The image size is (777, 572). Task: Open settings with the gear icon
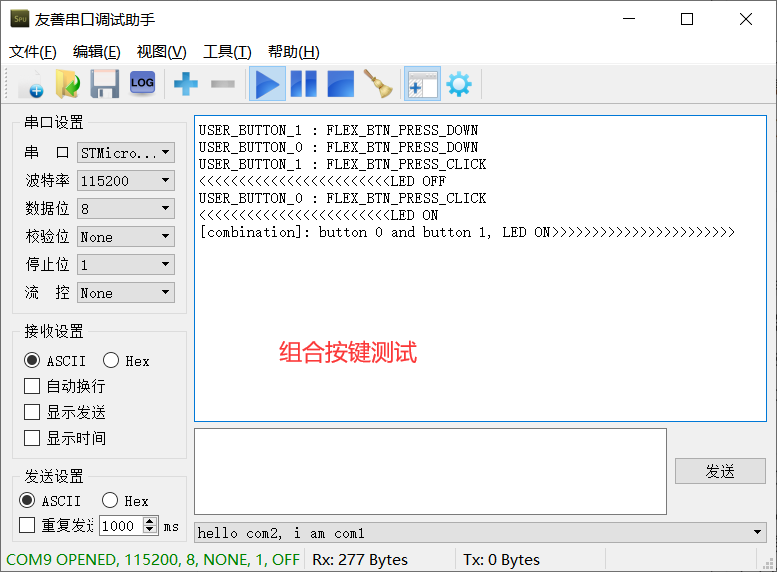459,84
